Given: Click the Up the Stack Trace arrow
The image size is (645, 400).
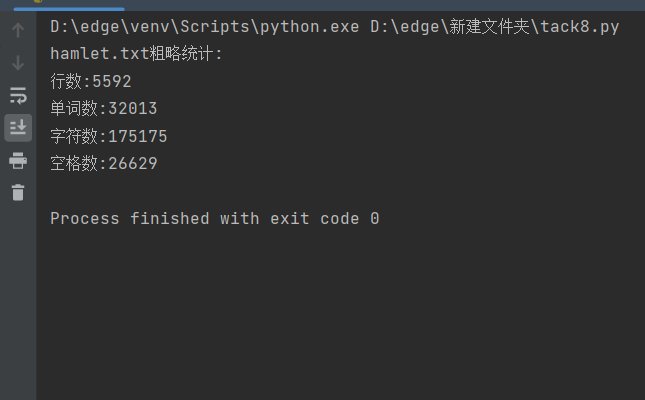Looking at the screenshot, I should click(18, 30).
